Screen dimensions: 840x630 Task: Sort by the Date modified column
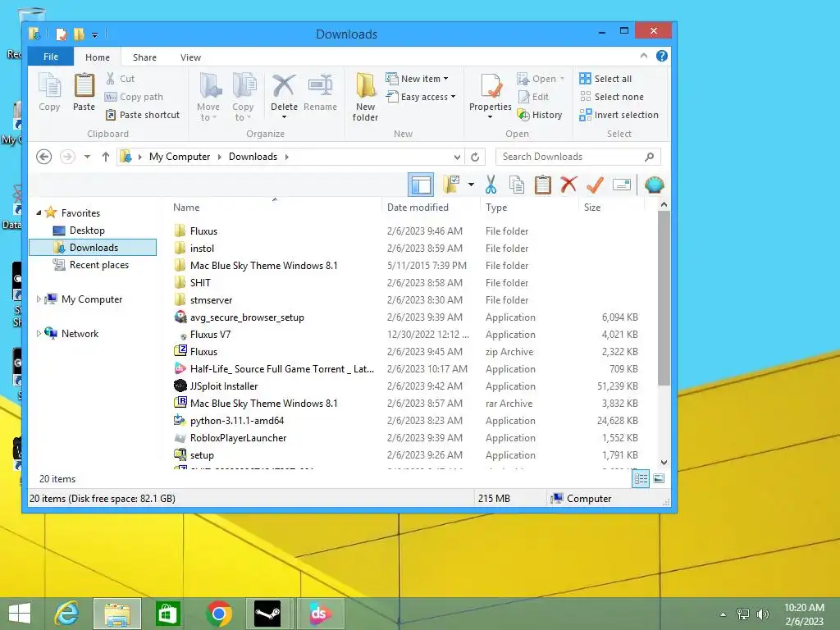pos(431,208)
